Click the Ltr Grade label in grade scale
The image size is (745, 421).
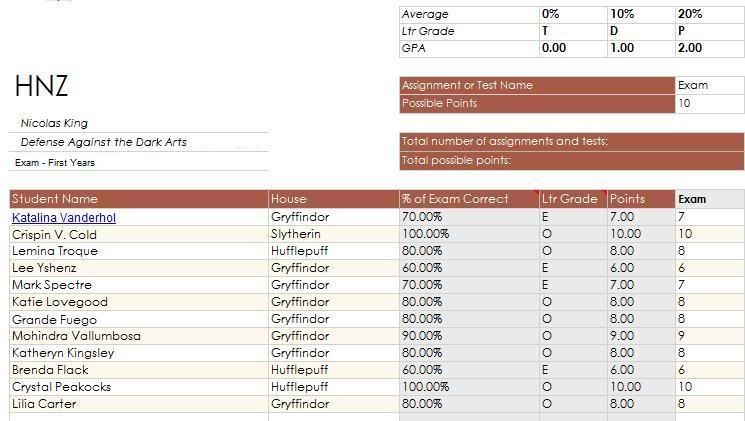pos(469,31)
